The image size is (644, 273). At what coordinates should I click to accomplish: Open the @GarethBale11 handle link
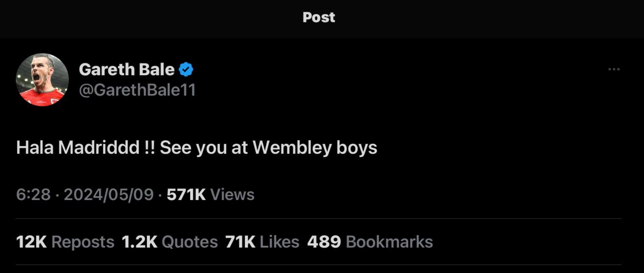coord(137,90)
